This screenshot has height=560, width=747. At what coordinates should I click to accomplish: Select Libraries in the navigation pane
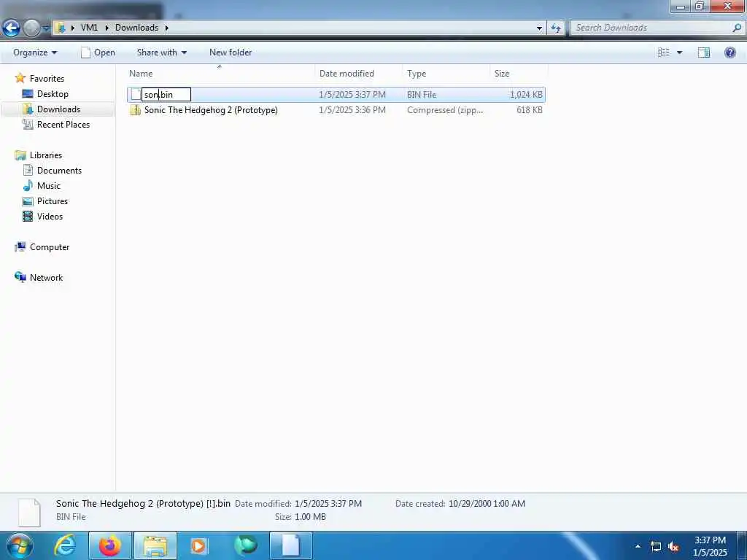(46, 155)
